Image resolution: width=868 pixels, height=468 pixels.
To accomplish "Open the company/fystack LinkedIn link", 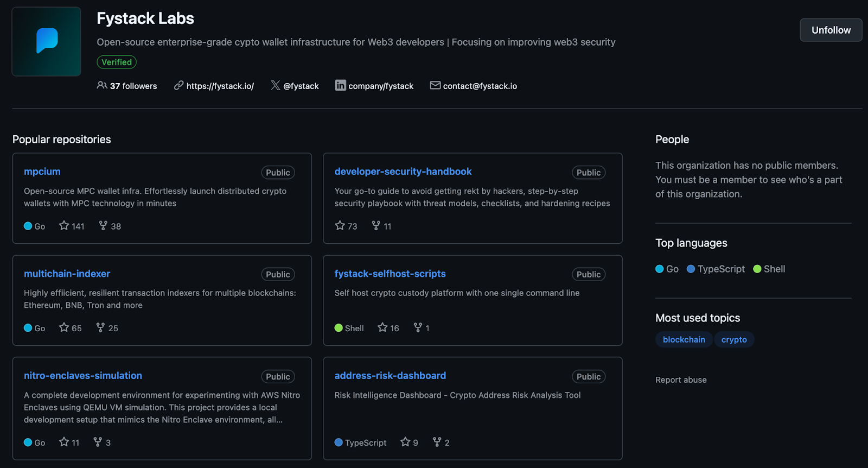I will pyautogui.click(x=381, y=86).
